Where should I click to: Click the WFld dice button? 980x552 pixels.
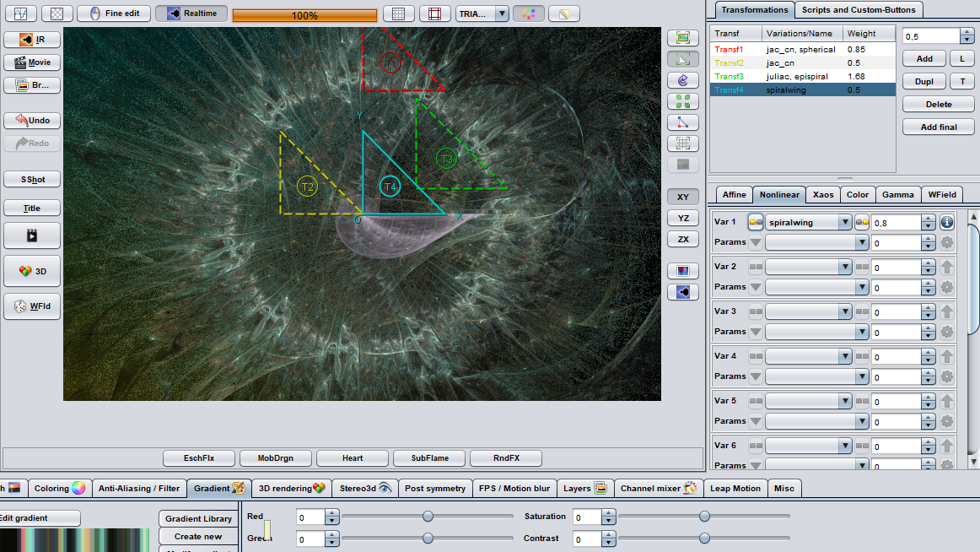[32, 306]
